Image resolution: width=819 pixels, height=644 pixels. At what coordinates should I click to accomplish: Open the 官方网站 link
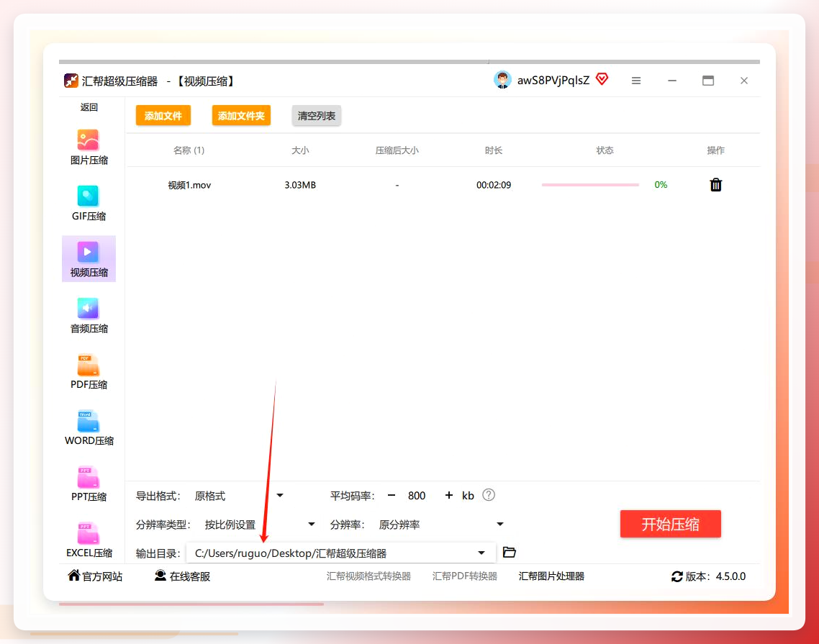pyautogui.click(x=95, y=576)
